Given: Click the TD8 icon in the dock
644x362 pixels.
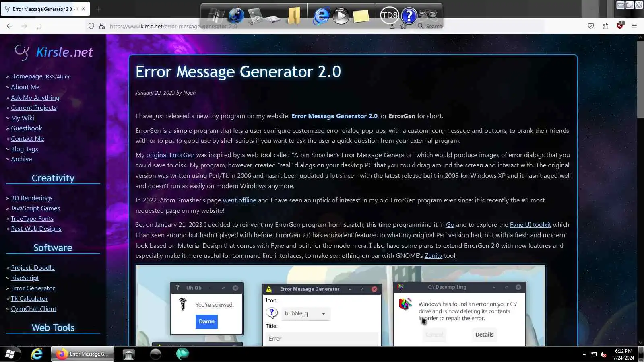Looking at the screenshot, I should [390, 16].
